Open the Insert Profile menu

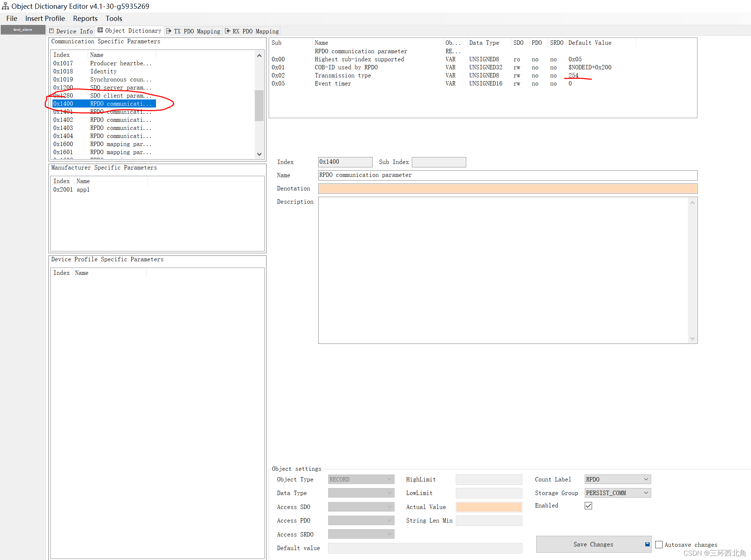coord(45,18)
